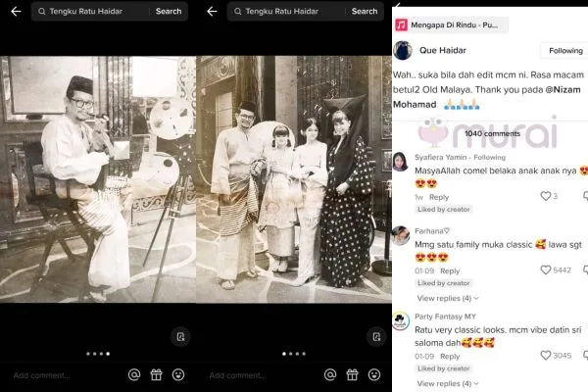Image resolution: width=588 pixels, height=392 pixels.
Task: Toggle the Following button for Que Haidar
Action: 564,50
